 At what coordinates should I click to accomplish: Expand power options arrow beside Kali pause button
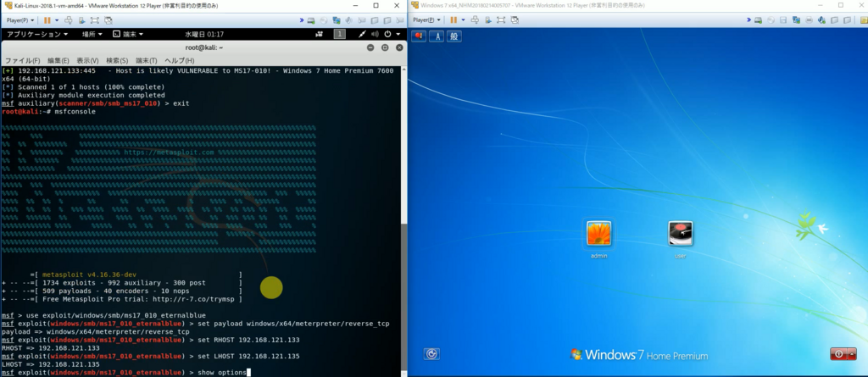(x=57, y=20)
